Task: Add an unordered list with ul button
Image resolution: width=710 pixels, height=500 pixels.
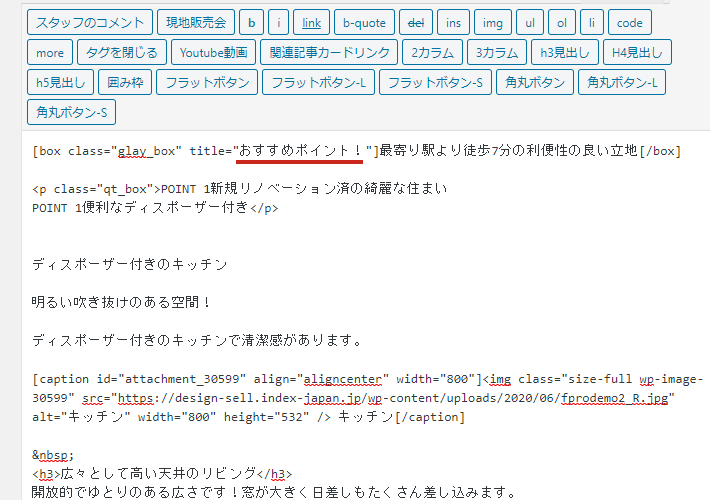Action: click(x=531, y=22)
